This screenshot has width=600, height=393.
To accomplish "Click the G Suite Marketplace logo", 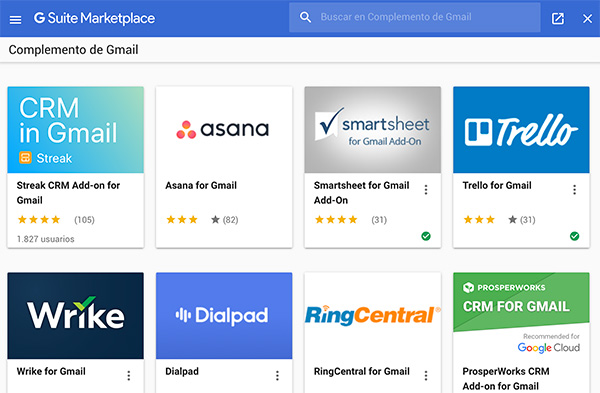I will 94,18.
